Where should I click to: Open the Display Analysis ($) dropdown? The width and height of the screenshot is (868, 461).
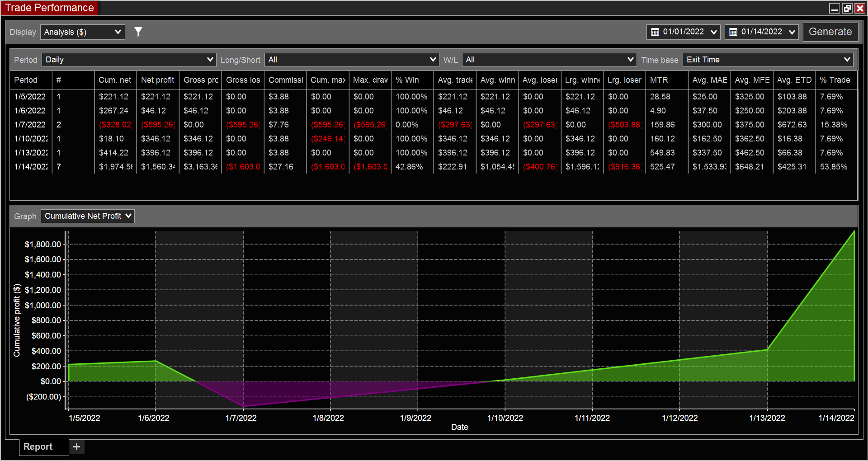click(x=83, y=32)
